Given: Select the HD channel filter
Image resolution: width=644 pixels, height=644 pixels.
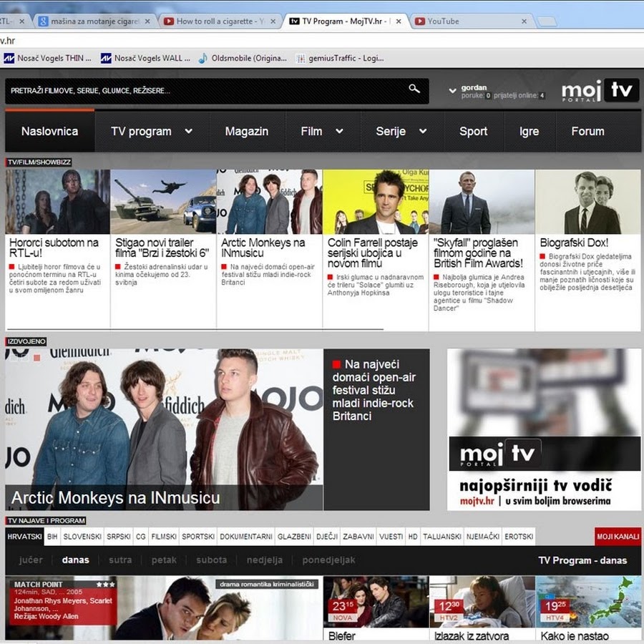Looking at the screenshot, I should [x=413, y=537].
